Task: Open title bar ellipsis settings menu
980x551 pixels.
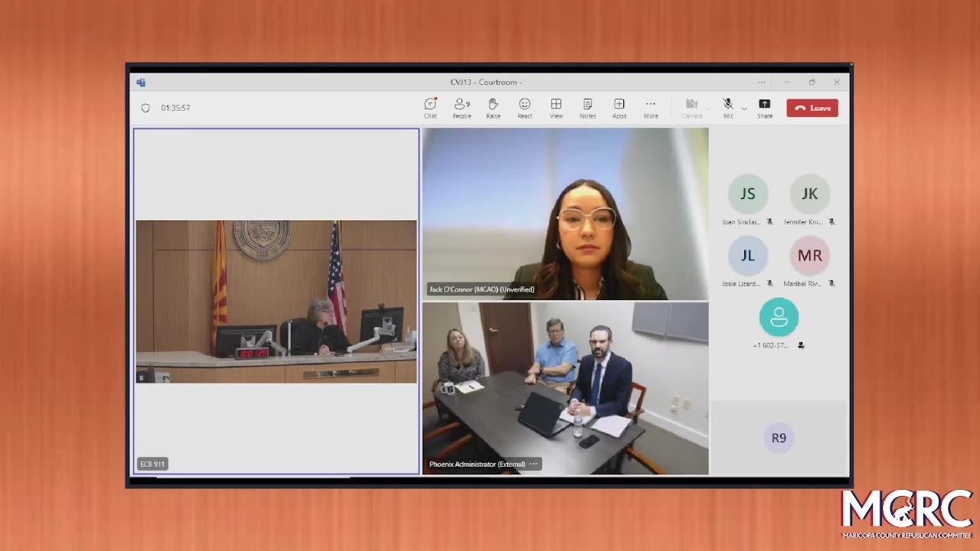Action: [x=761, y=82]
